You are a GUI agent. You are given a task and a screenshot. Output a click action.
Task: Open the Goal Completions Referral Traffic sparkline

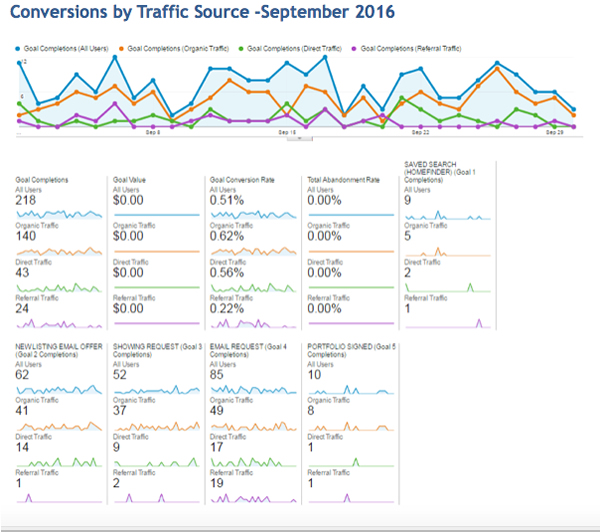tap(59, 324)
